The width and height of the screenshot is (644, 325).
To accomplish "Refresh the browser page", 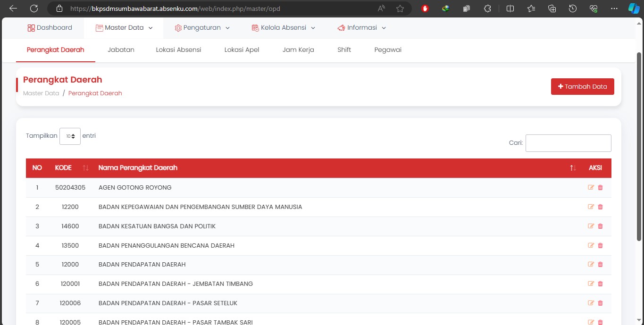I will (x=34, y=8).
